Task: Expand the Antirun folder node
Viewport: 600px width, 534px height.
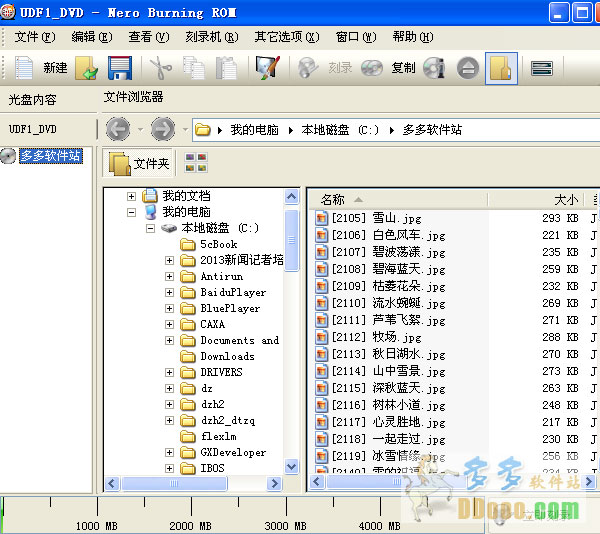Action: click(169, 276)
